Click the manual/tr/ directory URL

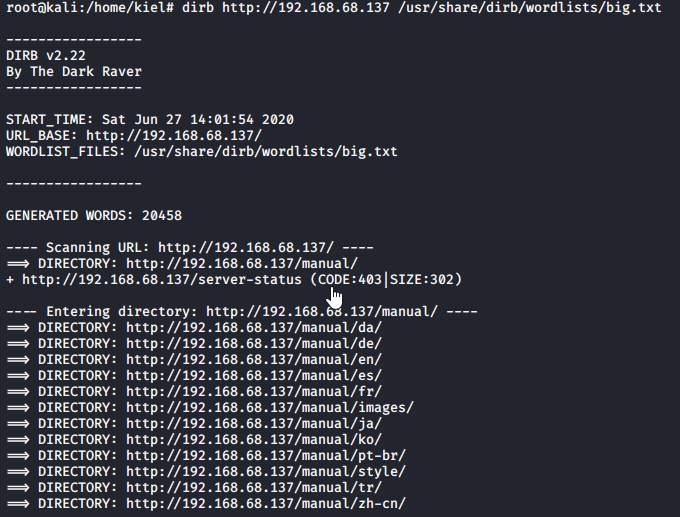coord(254,487)
